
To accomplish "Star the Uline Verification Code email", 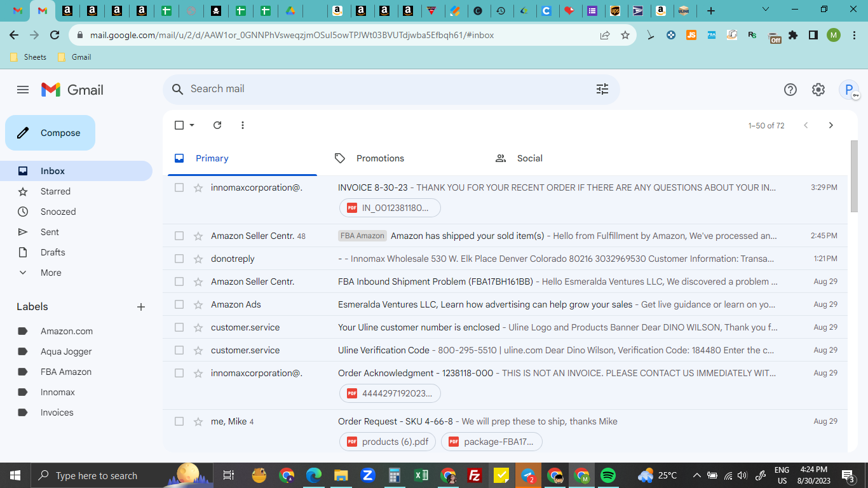I will pos(198,350).
